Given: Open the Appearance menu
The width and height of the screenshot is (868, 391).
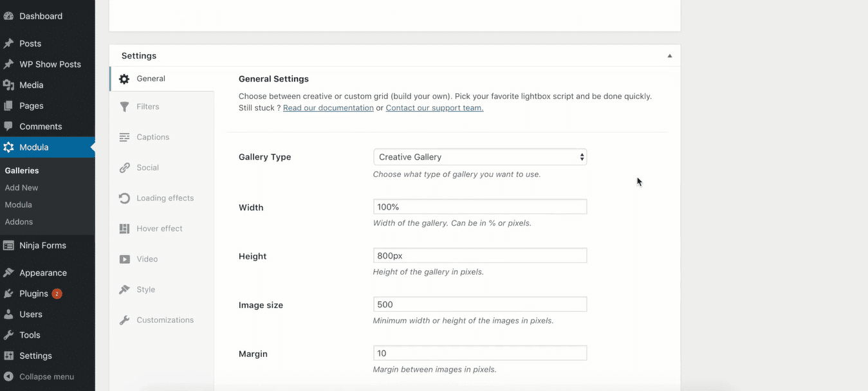Looking at the screenshot, I should tap(43, 273).
